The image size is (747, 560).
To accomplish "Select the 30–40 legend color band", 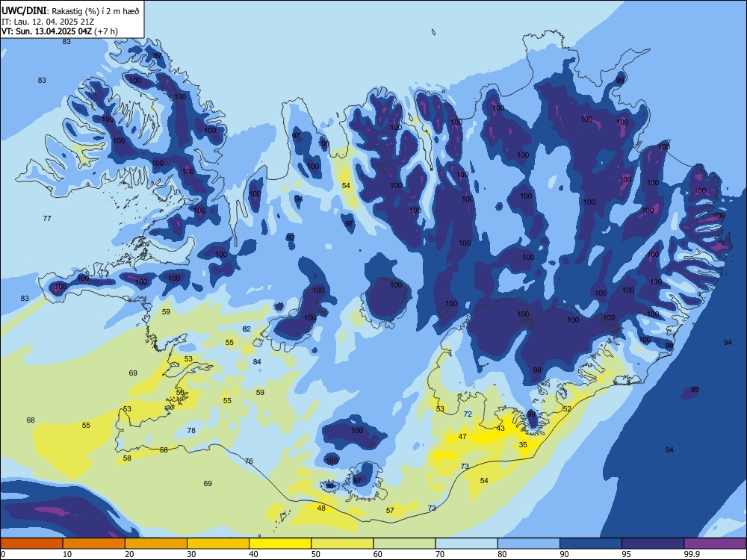I will (x=218, y=544).
